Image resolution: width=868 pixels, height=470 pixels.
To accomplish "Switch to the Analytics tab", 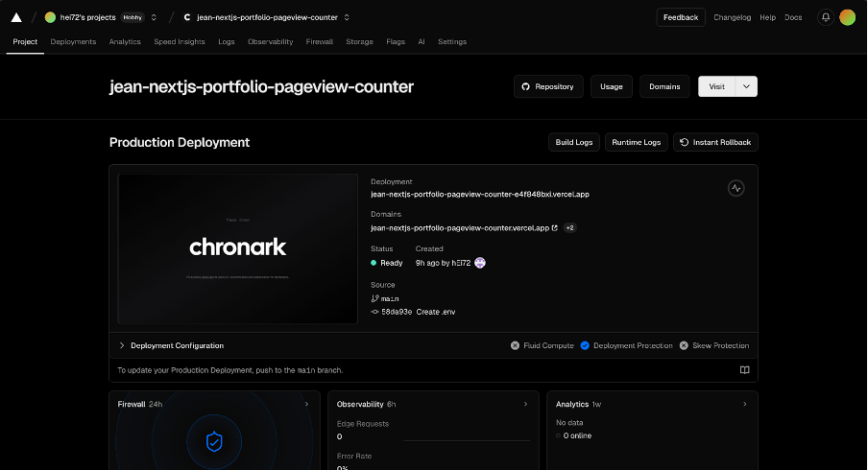I will coord(125,42).
